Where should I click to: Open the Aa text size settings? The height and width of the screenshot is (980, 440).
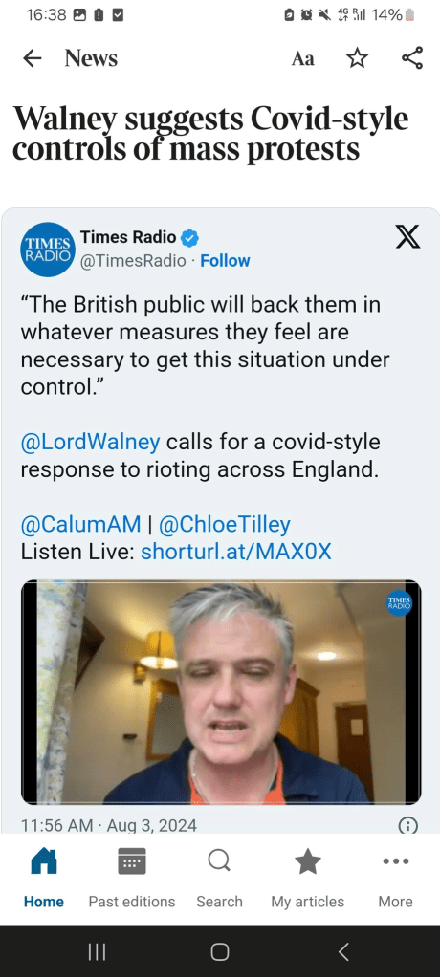302,58
